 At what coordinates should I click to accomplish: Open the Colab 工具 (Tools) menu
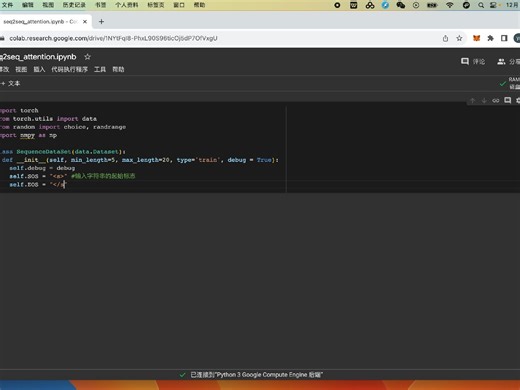click(x=100, y=69)
